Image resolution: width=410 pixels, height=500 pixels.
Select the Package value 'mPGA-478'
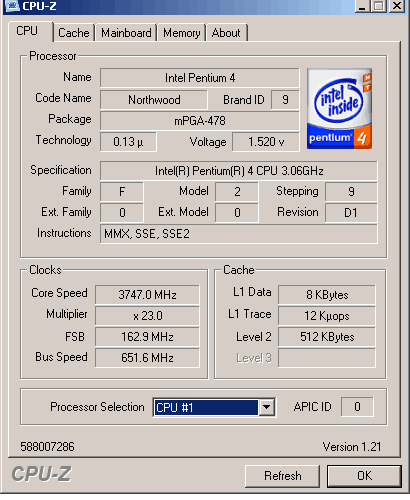[200, 121]
